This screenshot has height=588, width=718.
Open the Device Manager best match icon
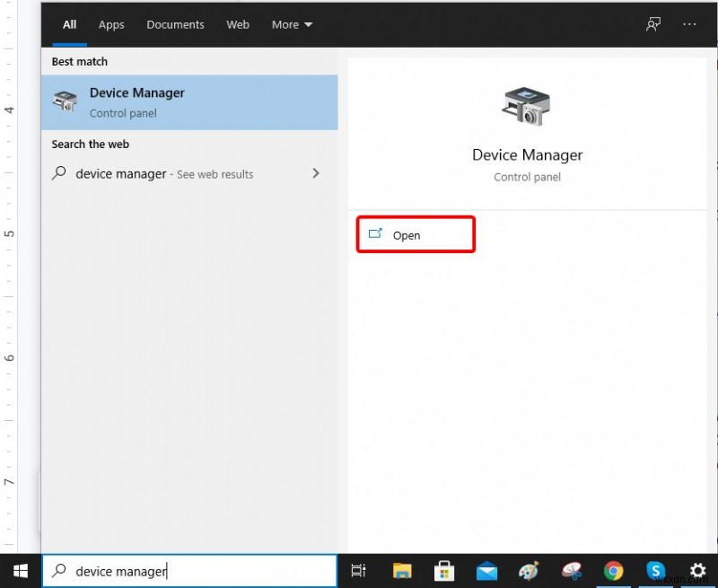point(64,101)
